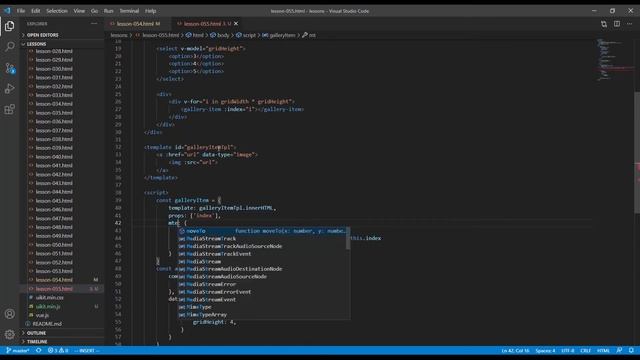The image size is (640, 360).
Task: Select MediaStreamTrackEvent suggestion
Action: point(263,254)
